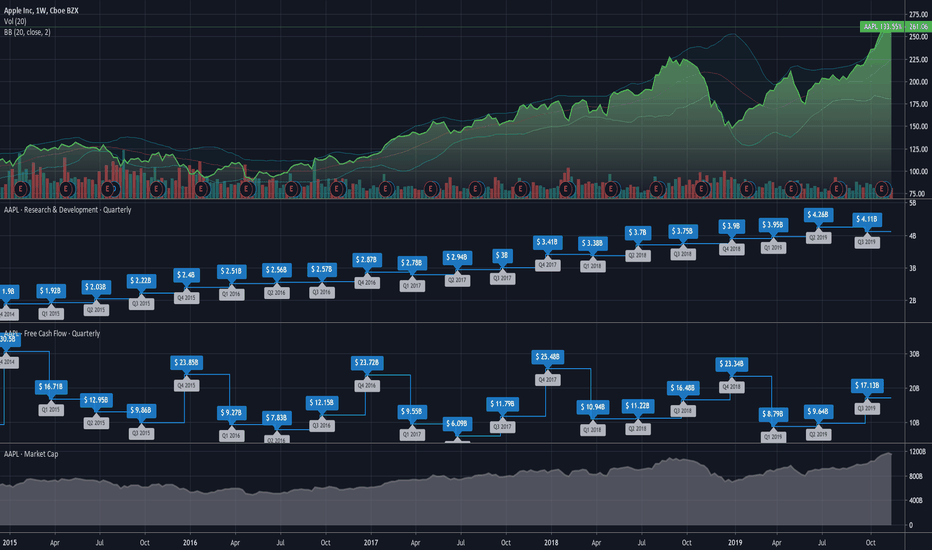Click the 2018 label on the time axis
This screenshot has height=550, width=932.
551,543
